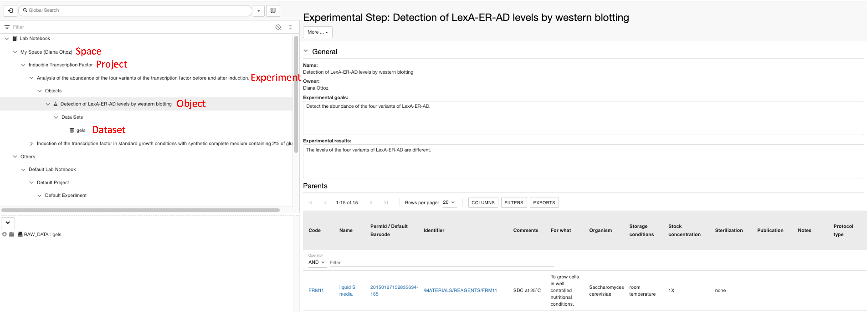Click the FILTERS button
The width and height of the screenshot is (868, 312).
pyautogui.click(x=513, y=203)
